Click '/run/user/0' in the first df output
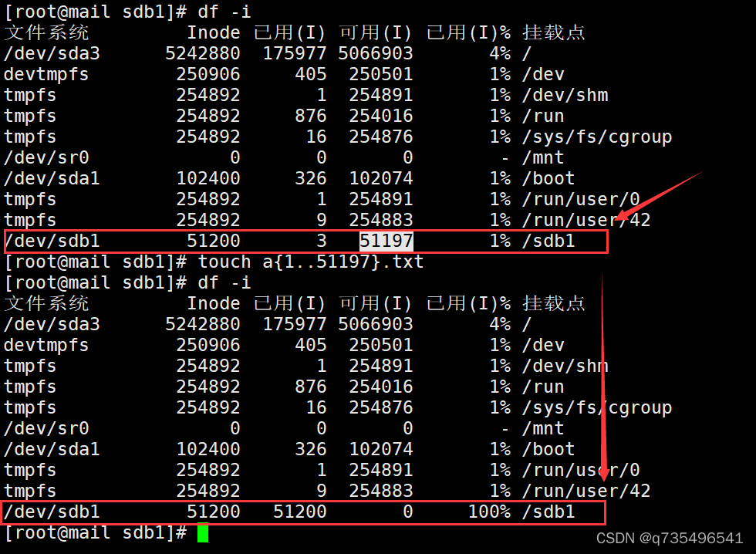The height and width of the screenshot is (554, 756). pos(581,199)
